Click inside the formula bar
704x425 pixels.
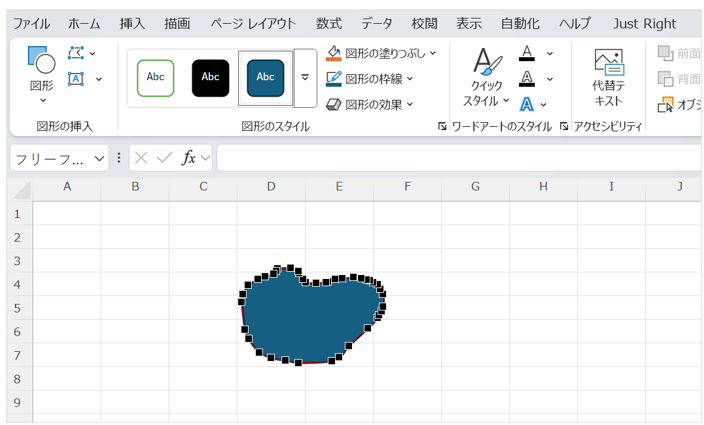click(459, 158)
